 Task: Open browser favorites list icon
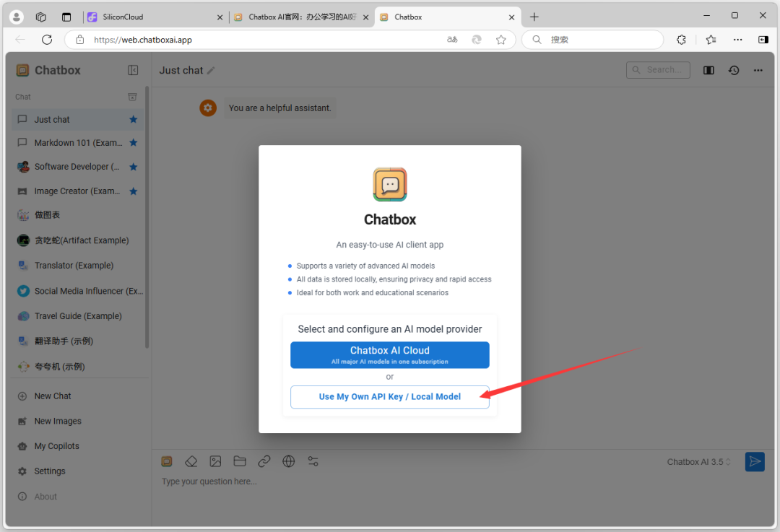[x=711, y=39]
